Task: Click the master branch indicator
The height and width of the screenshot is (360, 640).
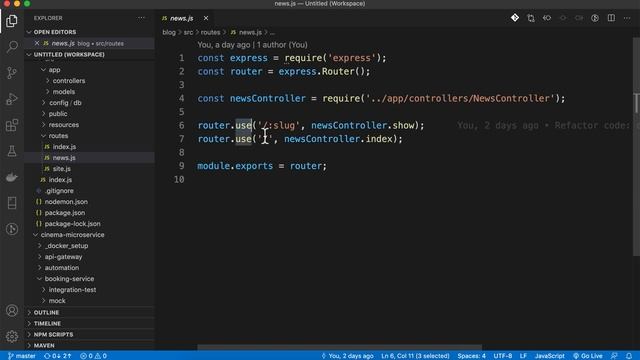Action: 22,356
